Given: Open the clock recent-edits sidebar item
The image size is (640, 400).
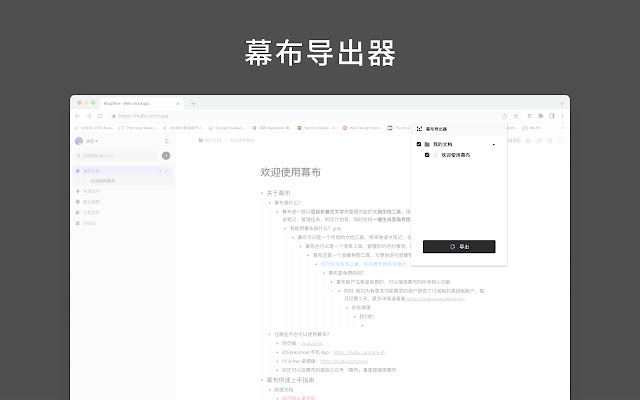Looking at the screenshot, I should pyautogui.click(x=88, y=202).
